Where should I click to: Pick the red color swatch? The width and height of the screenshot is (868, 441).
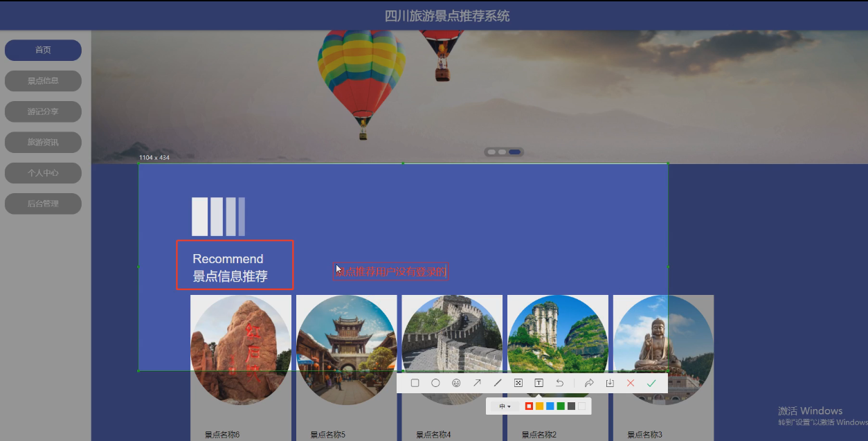[529, 406]
